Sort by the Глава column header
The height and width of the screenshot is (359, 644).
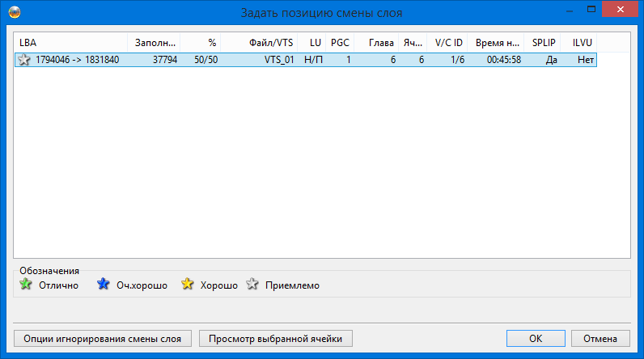pyautogui.click(x=376, y=43)
